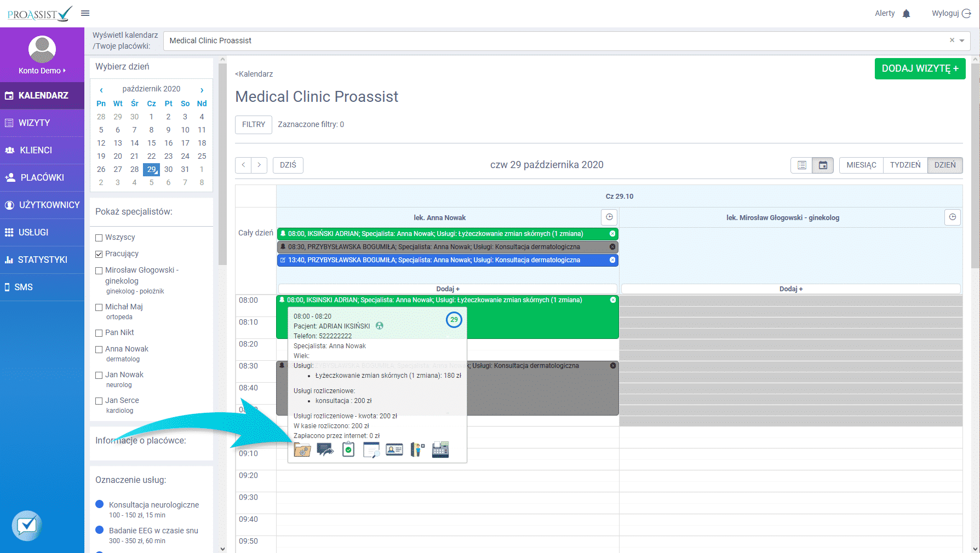The width and height of the screenshot is (980, 553).
Task: Clear the Medical Clinic Proassist selection X
Action: pyautogui.click(x=952, y=40)
